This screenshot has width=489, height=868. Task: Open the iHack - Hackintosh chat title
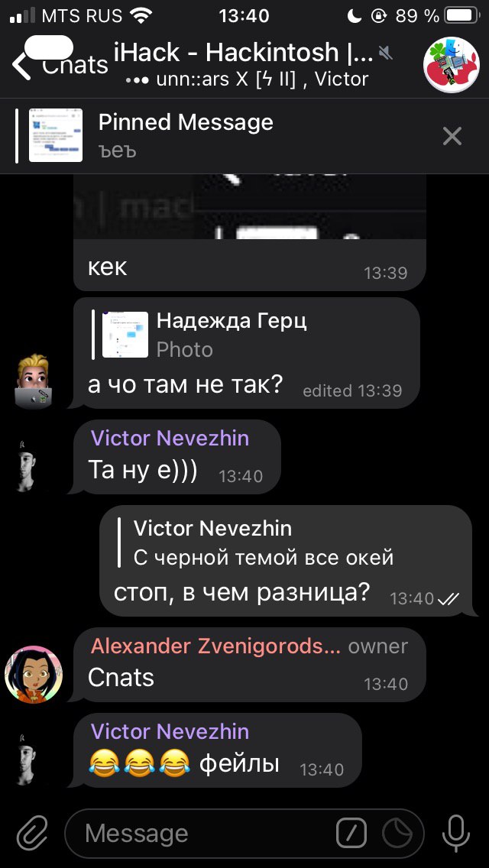click(x=244, y=53)
